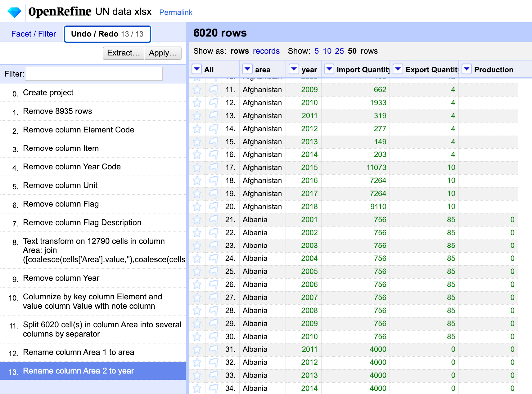Image resolution: width=532 pixels, height=394 pixels.
Task: Open the year column dropdown menu
Action: click(294, 69)
